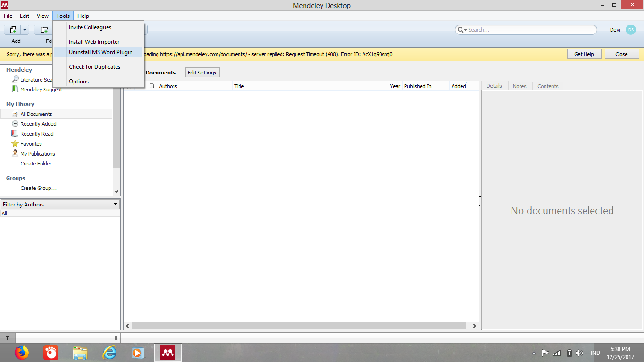Show hidden tray icons arrow
Image resolution: width=644 pixels, height=362 pixels.
(x=534, y=353)
